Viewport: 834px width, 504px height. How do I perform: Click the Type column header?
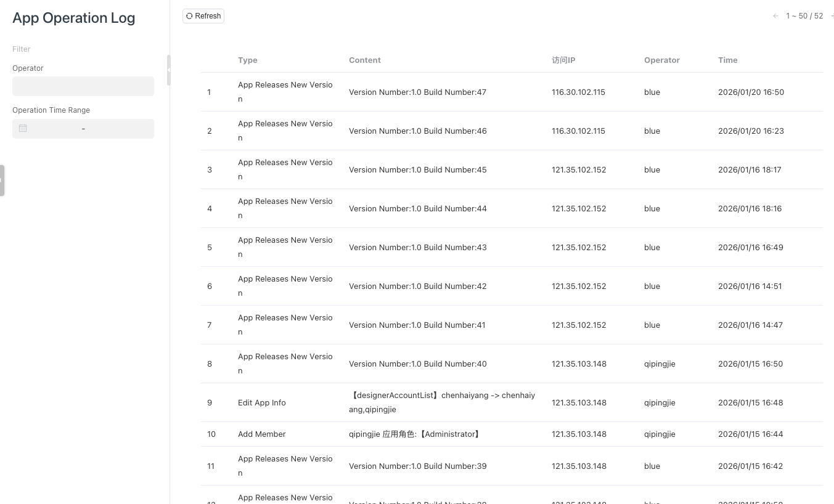pyautogui.click(x=248, y=60)
